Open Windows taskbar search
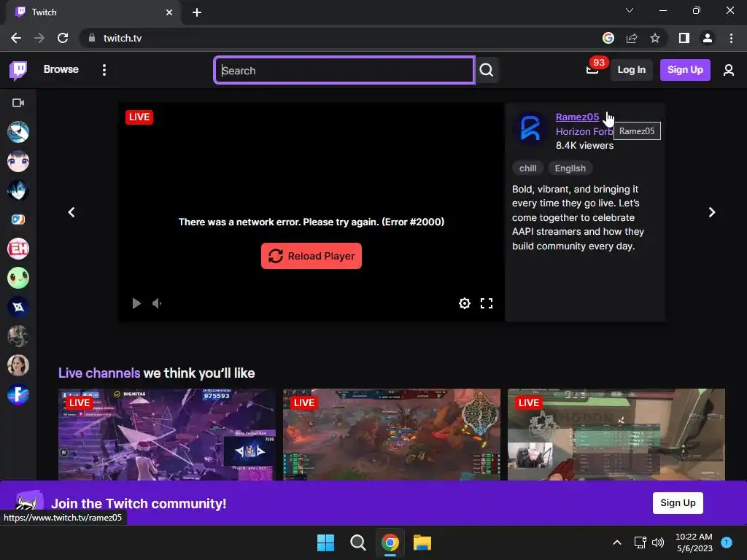Screen dimensions: 747x560 [x=357, y=542]
